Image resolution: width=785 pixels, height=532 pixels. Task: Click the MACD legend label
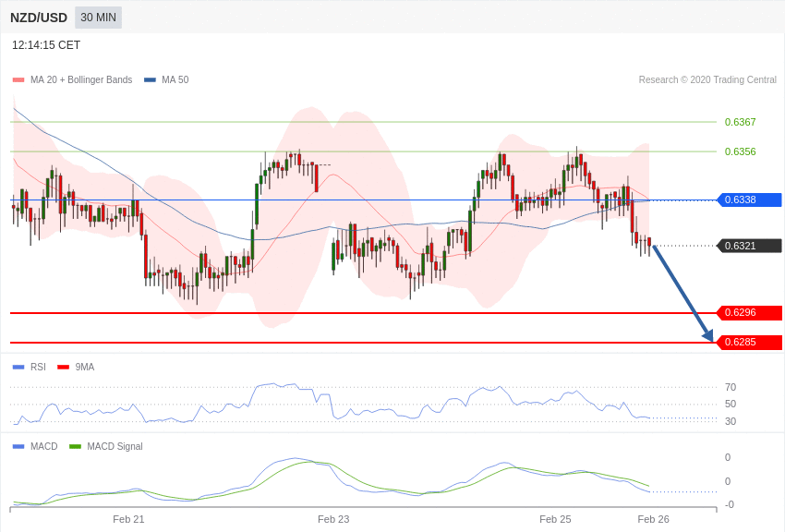[x=44, y=446]
